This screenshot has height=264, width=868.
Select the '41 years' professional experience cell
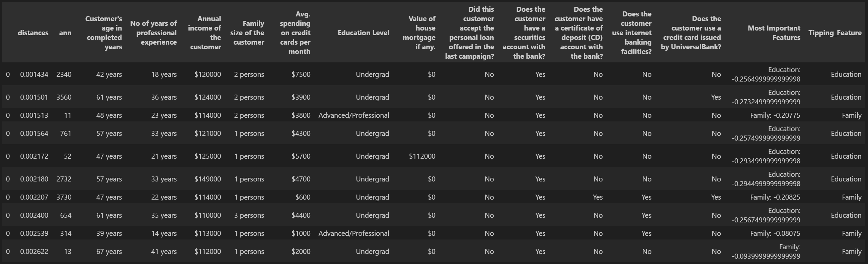click(x=164, y=252)
